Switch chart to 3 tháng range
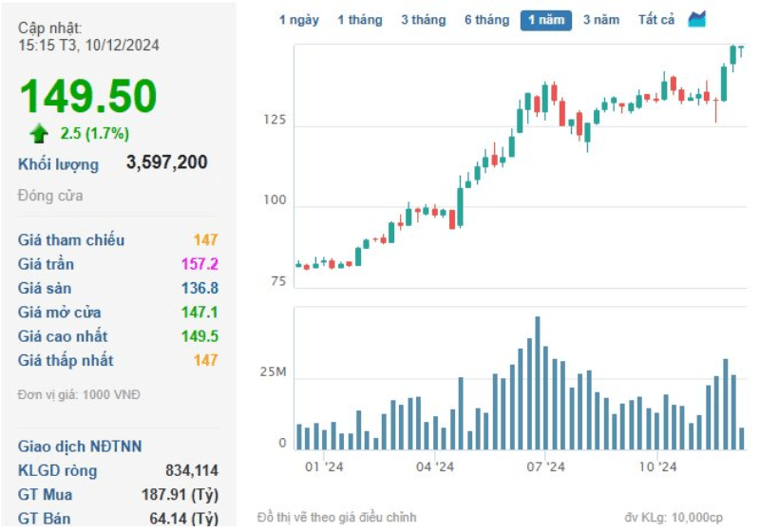The image size is (760, 532). click(x=423, y=20)
